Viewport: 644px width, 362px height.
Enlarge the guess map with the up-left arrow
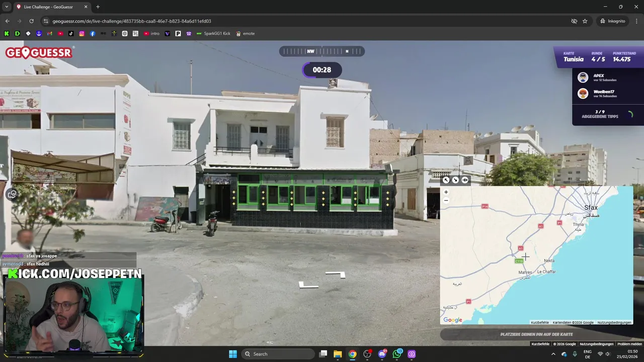(x=446, y=180)
